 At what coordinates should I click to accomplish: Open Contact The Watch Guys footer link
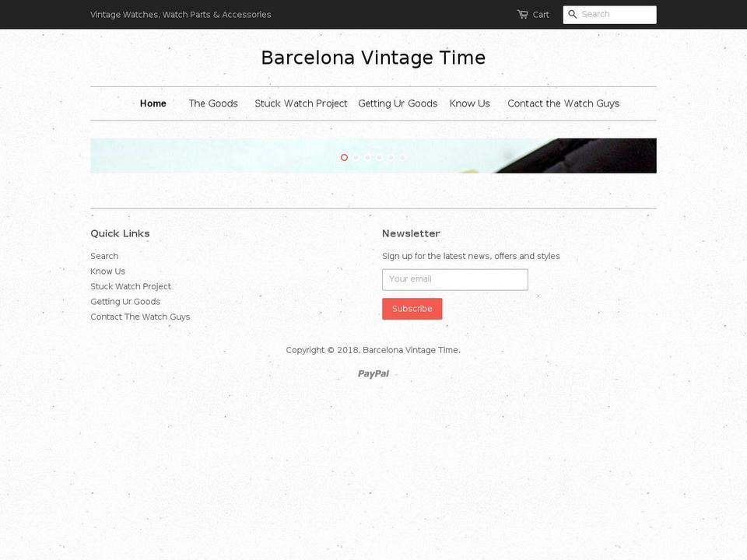coord(140,317)
